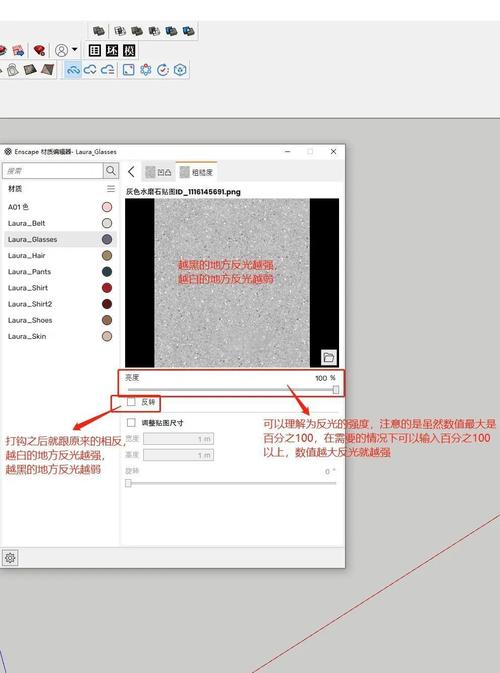Select the Laura_Pants material
Image resolution: width=500 pixels, height=673 pixels.
(x=60, y=272)
